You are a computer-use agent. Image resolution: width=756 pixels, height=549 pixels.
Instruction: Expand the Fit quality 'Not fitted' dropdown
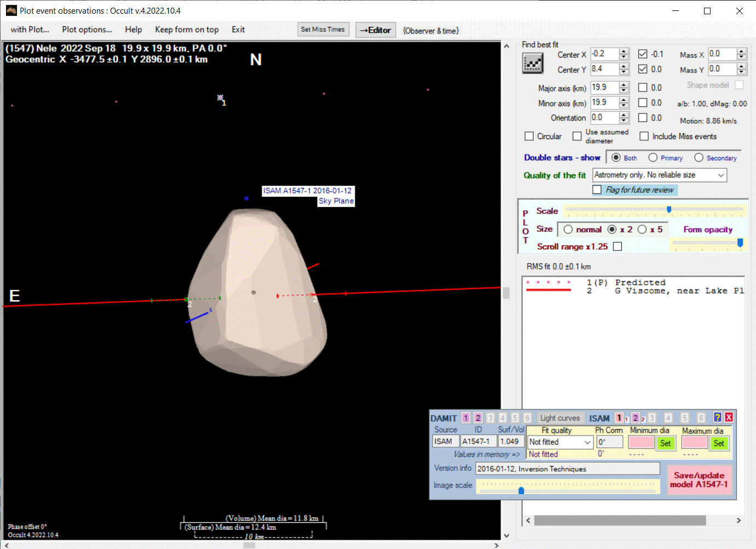(587, 442)
